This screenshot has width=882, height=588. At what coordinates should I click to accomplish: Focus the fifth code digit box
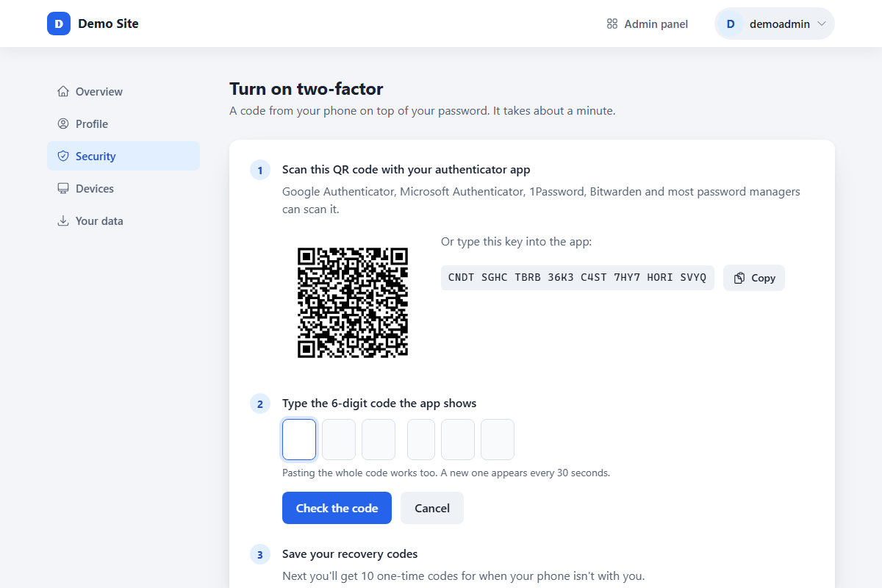[458, 440]
